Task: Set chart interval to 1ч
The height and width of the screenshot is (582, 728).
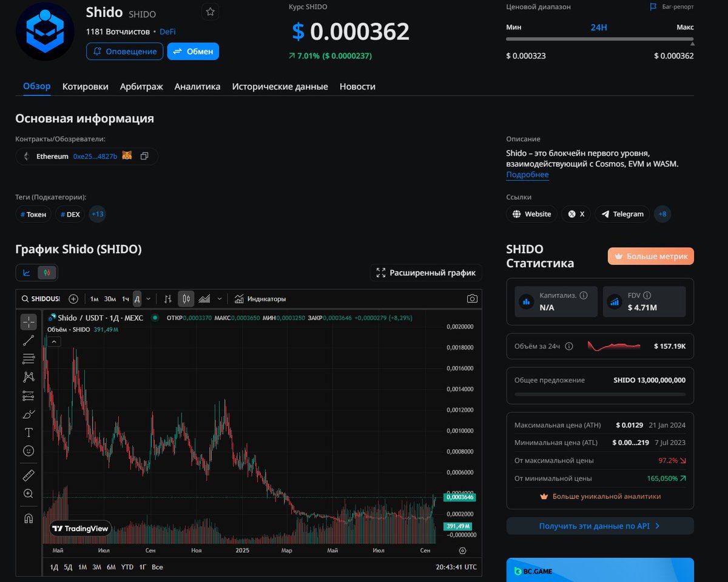Action: point(126,299)
